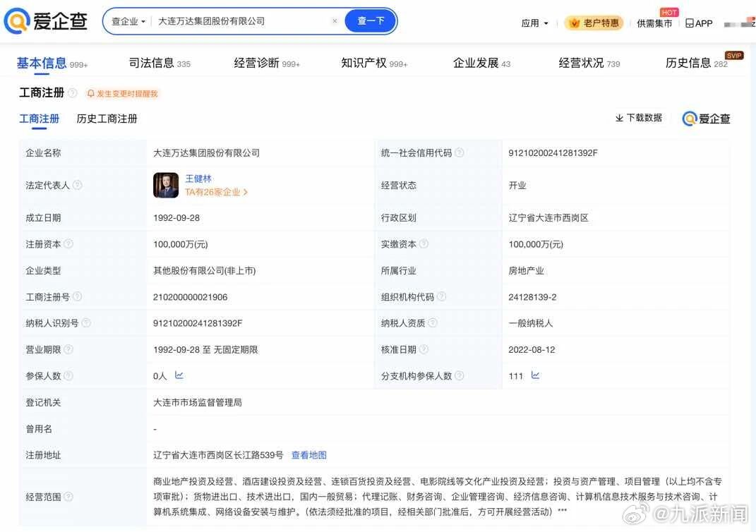This screenshot has height=532, width=756.
Task: Switch to the 历史信息 tab
Action: coord(696,63)
